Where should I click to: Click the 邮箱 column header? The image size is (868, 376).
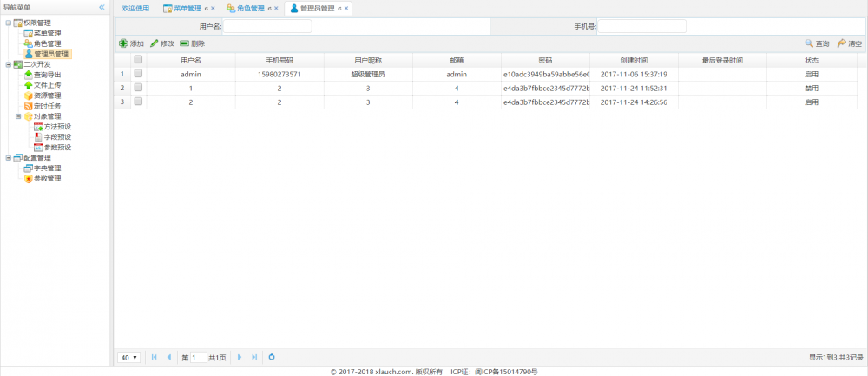(457, 60)
